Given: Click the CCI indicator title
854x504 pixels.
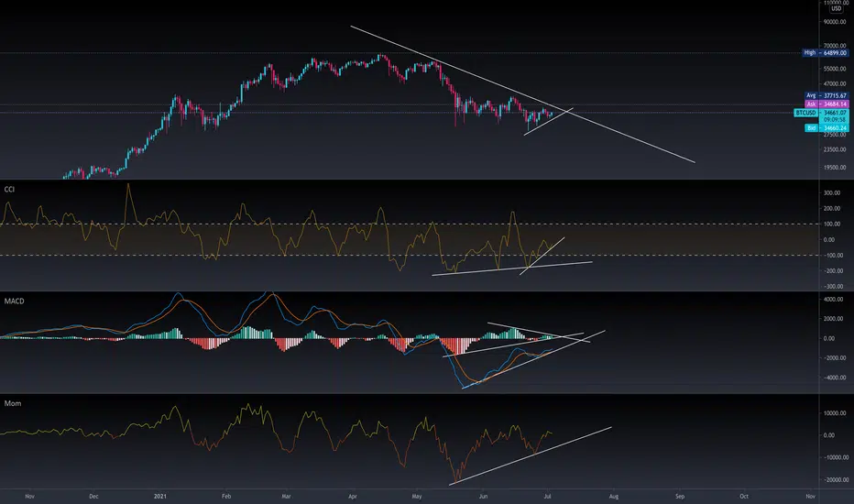Looking at the screenshot, I should point(9,189).
